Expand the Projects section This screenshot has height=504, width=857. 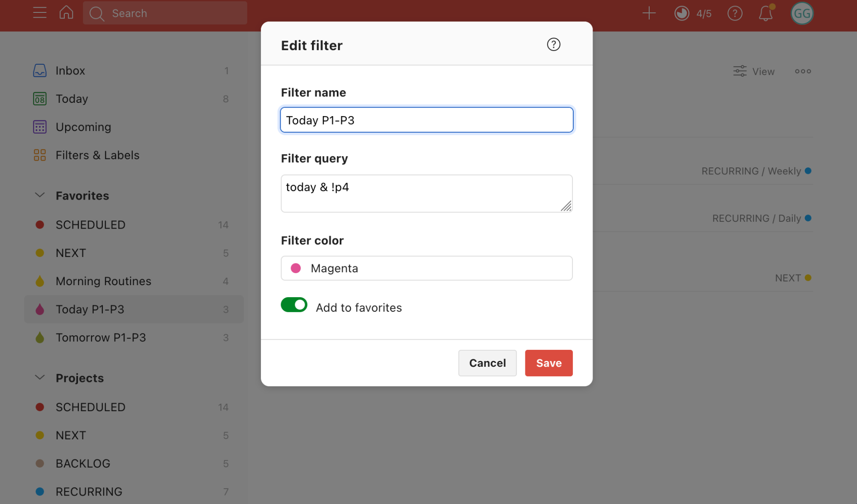[39, 377]
